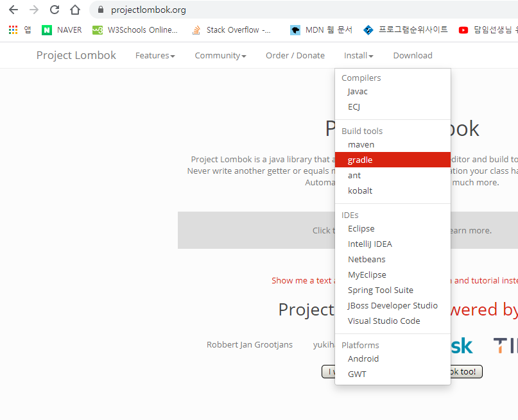Screen dimensions: 518x420
Task: Choose the highlighted gradle menu item
Action: pyautogui.click(x=393, y=160)
